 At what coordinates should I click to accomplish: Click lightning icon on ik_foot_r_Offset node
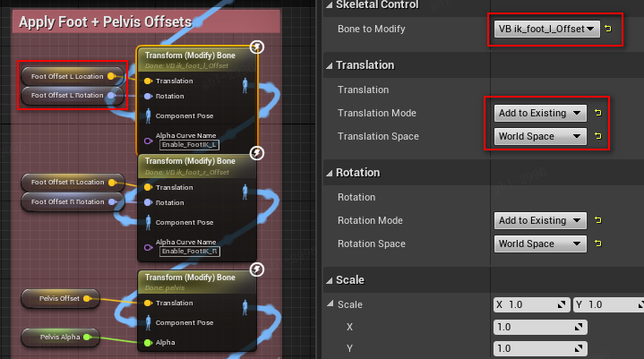pyautogui.click(x=257, y=153)
